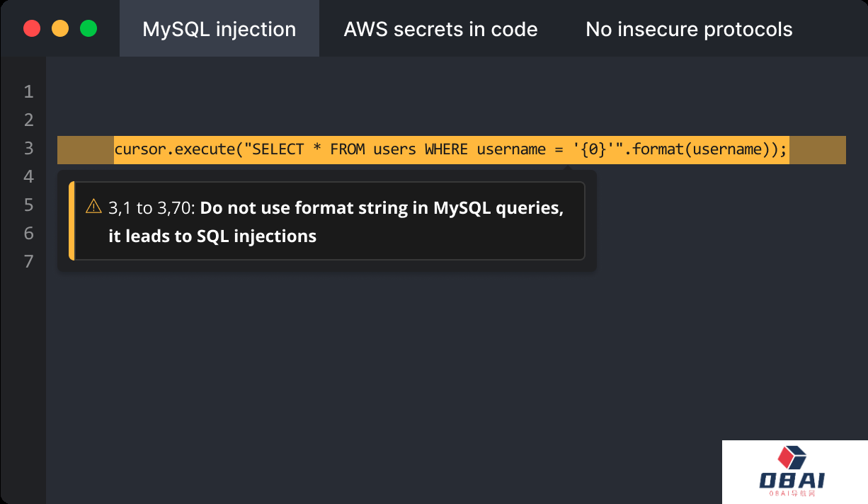Click line number 7 in the gutter
The image size is (868, 504).
tap(29, 261)
